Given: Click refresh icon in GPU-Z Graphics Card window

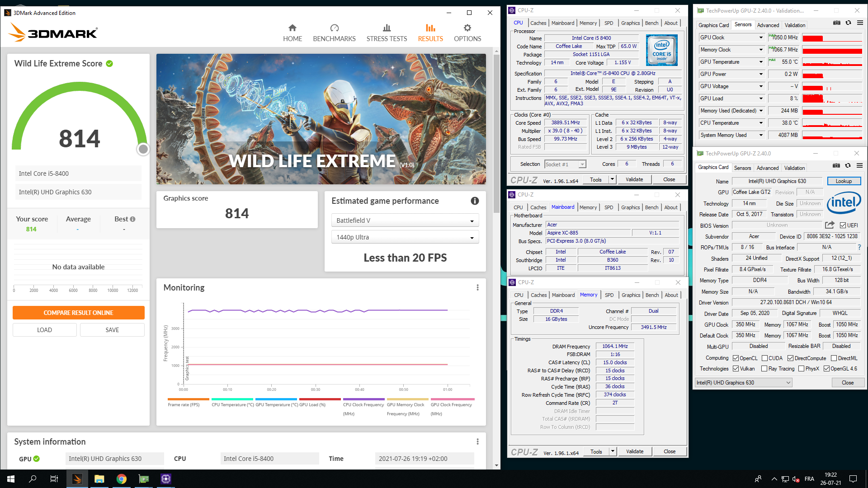Looking at the screenshot, I should 848,165.
